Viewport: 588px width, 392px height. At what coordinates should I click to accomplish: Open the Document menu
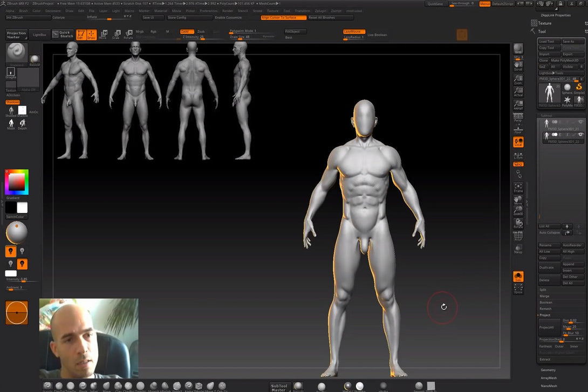point(53,11)
